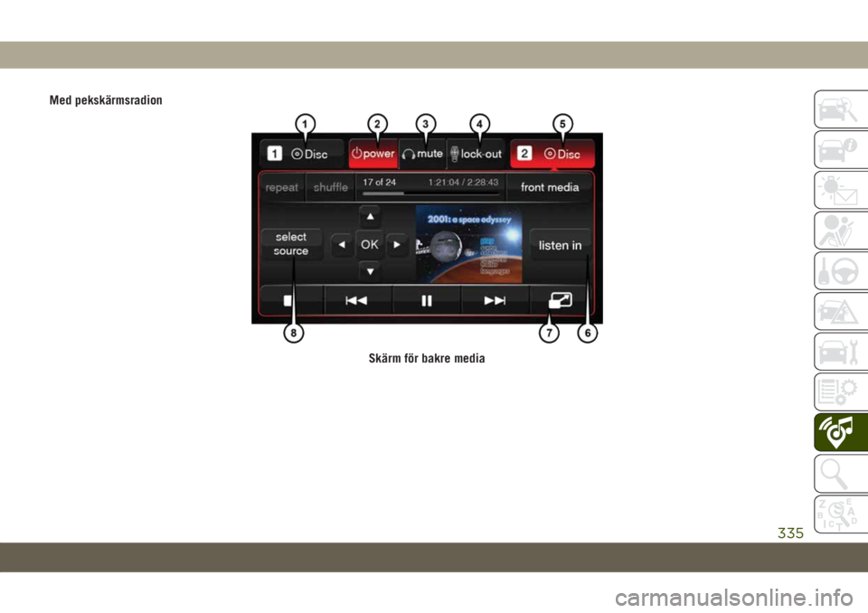Toggle shuffle playback mode

[331, 188]
